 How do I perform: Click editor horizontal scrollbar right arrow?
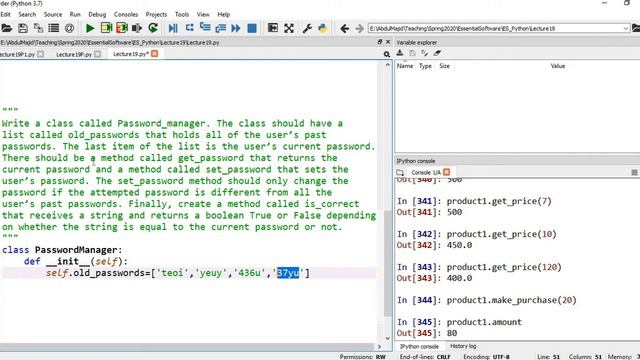(379, 347)
